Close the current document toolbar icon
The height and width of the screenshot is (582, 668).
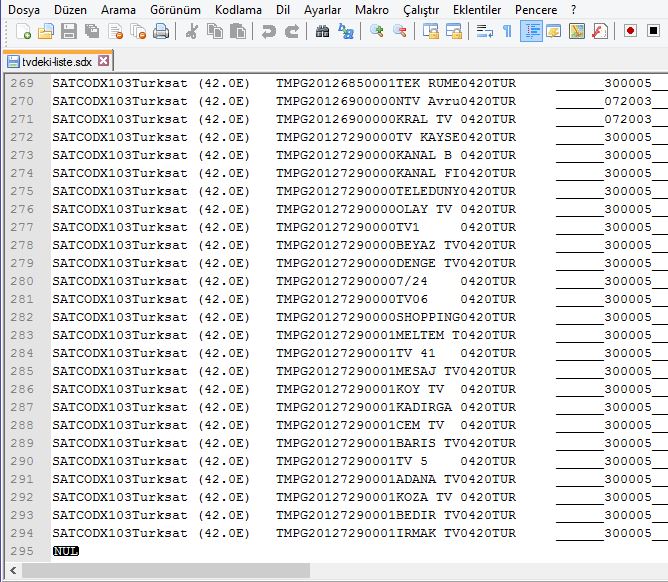(115, 32)
